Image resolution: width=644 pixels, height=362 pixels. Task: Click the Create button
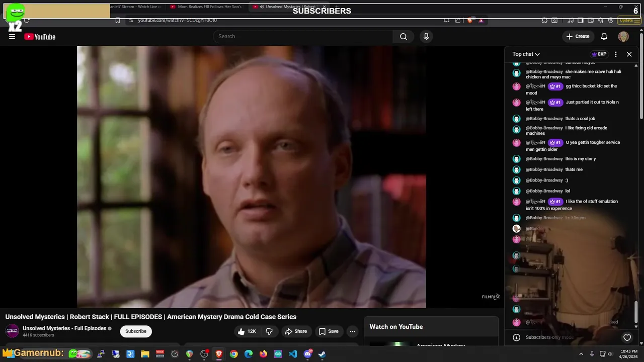pos(578,36)
